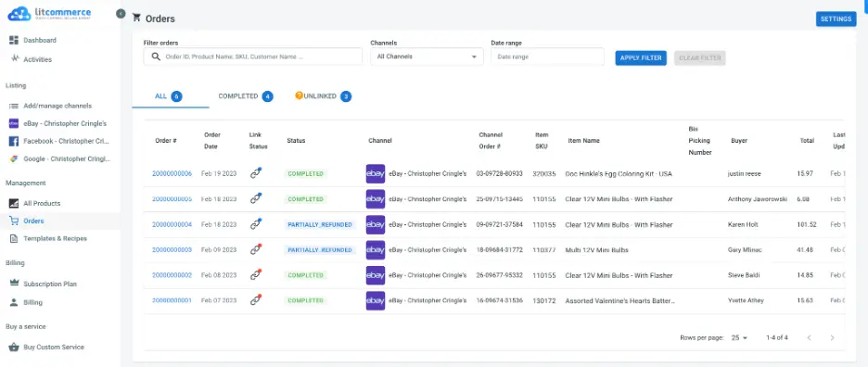The width and height of the screenshot is (868, 367).
Task: Open the Rows per page dropdown
Action: click(740, 337)
